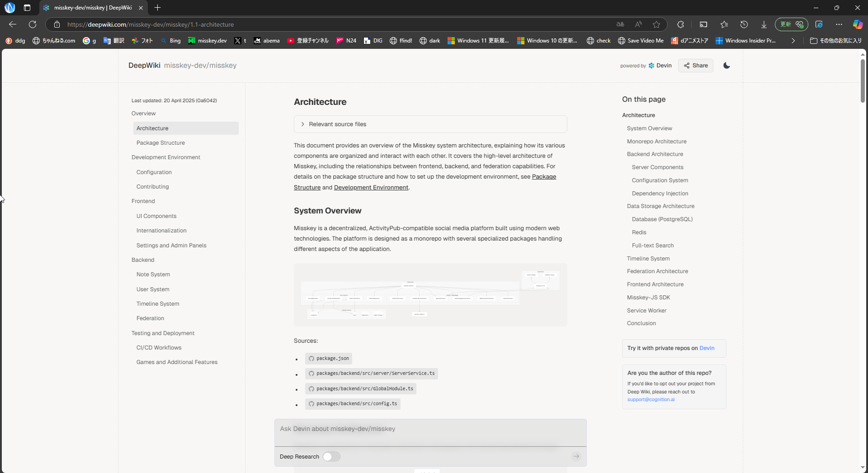Open the misskey.dev bookmark
This screenshot has width=868, height=473.
click(x=208, y=41)
